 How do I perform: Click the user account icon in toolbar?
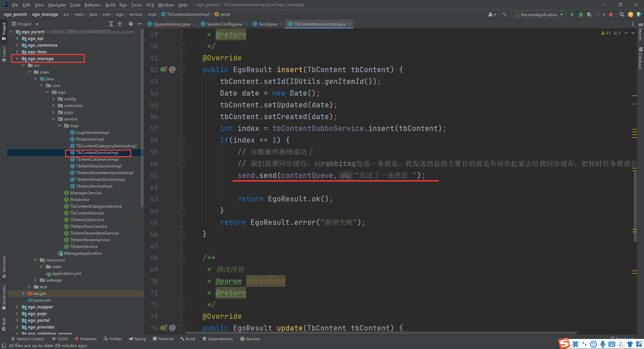492,14
